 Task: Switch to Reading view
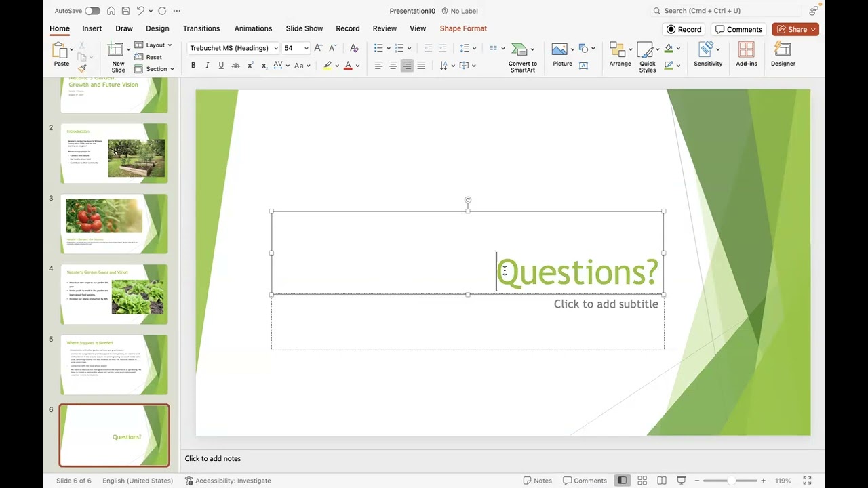coord(662,481)
